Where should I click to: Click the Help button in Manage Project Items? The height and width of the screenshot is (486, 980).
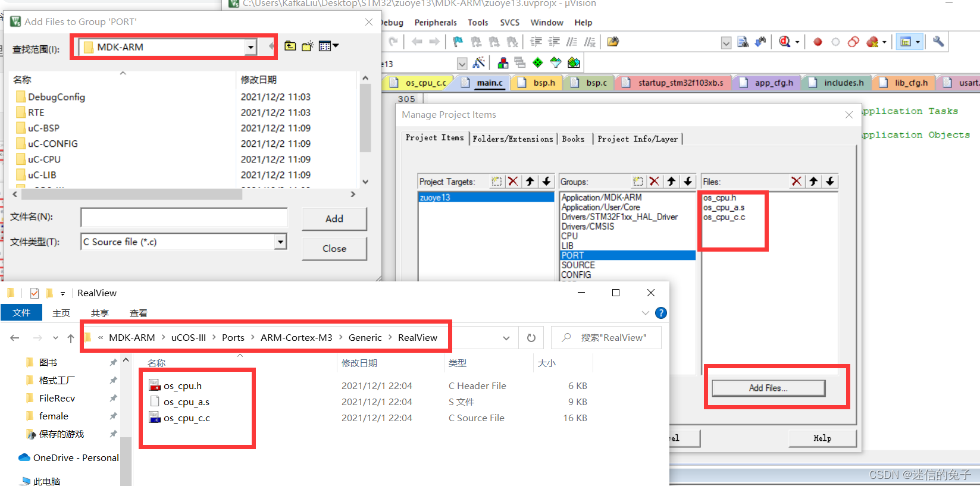coord(822,438)
